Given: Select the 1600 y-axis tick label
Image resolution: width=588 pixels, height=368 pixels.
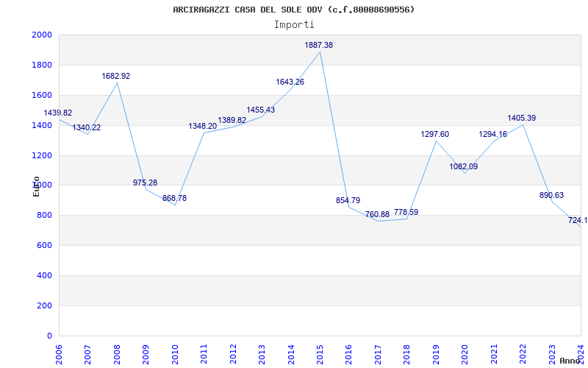Looking at the screenshot, I should pos(42,96).
